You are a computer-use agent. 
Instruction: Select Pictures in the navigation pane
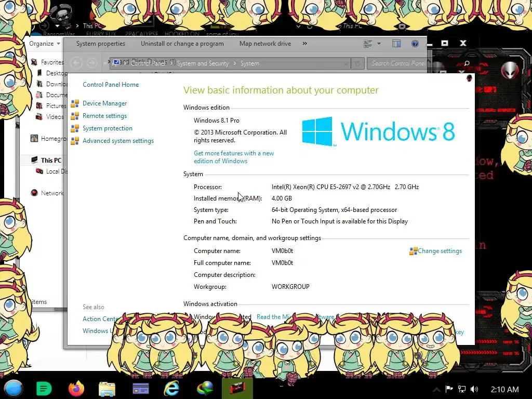[x=56, y=106]
